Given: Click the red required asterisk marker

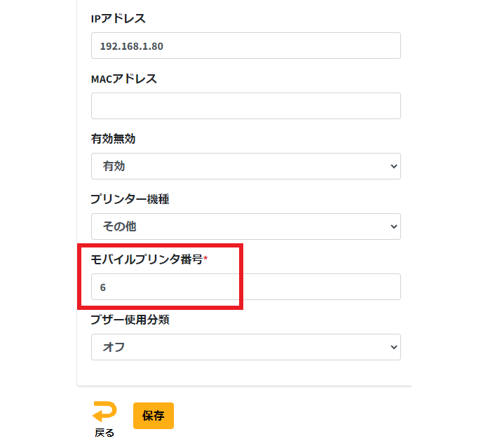Looking at the screenshot, I should click(x=206, y=259).
